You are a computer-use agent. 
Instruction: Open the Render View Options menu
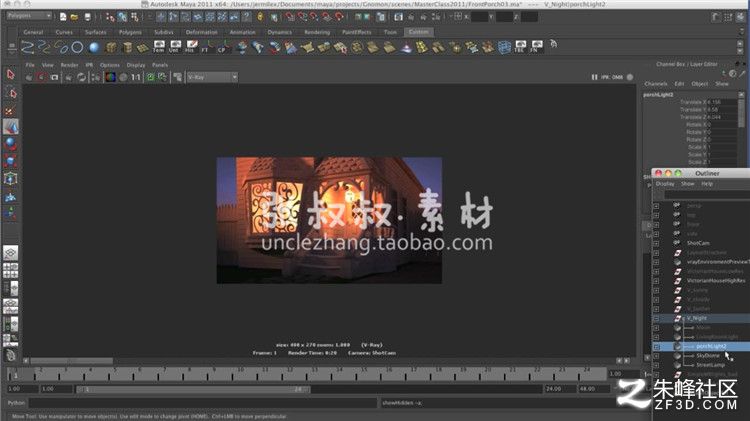coord(110,65)
